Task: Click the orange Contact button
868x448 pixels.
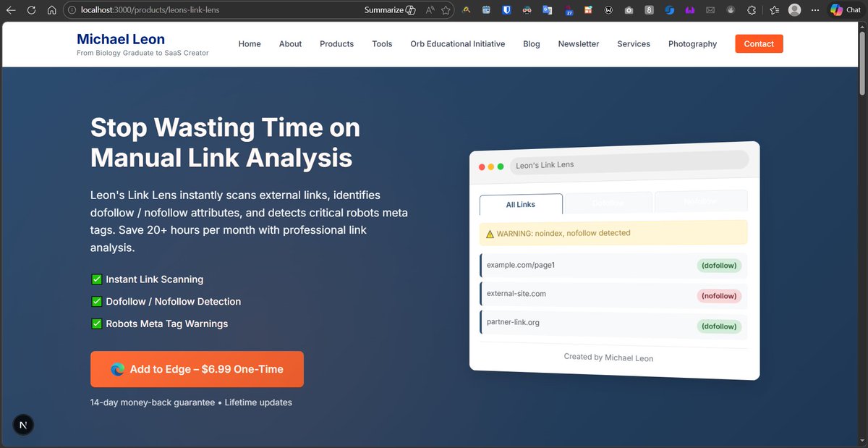Action: pos(759,43)
